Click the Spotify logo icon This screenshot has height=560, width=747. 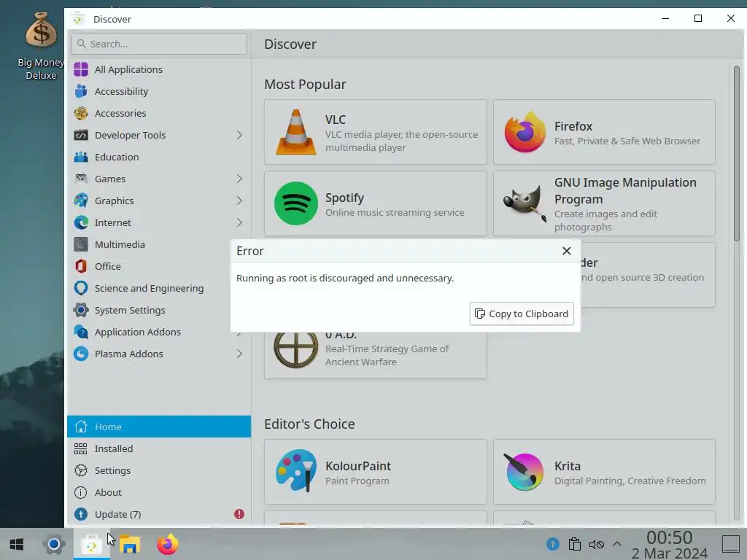coord(296,203)
